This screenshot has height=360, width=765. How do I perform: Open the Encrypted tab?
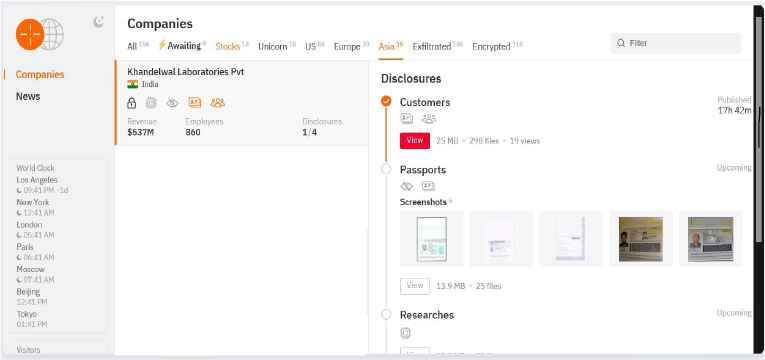497,46
